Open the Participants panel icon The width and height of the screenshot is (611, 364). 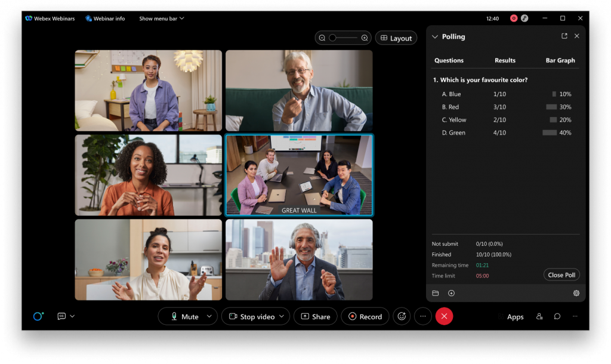point(539,316)
